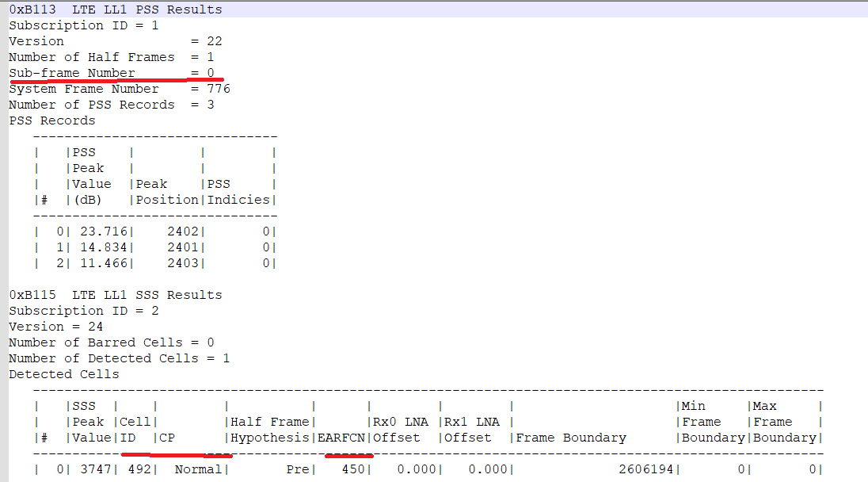Select the 'Number of PSS Records' line
Image resolution: width=868 pixels, height=482 pixels.
tap(111, 105)
